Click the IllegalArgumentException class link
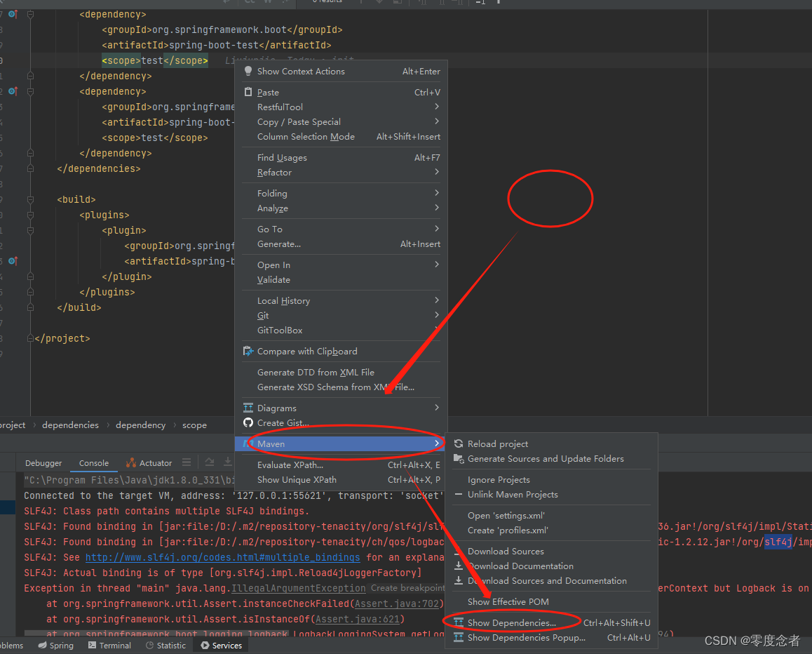The width and height of the screenshot is (812, 654). pyautogui.click(x=298, y=588)
